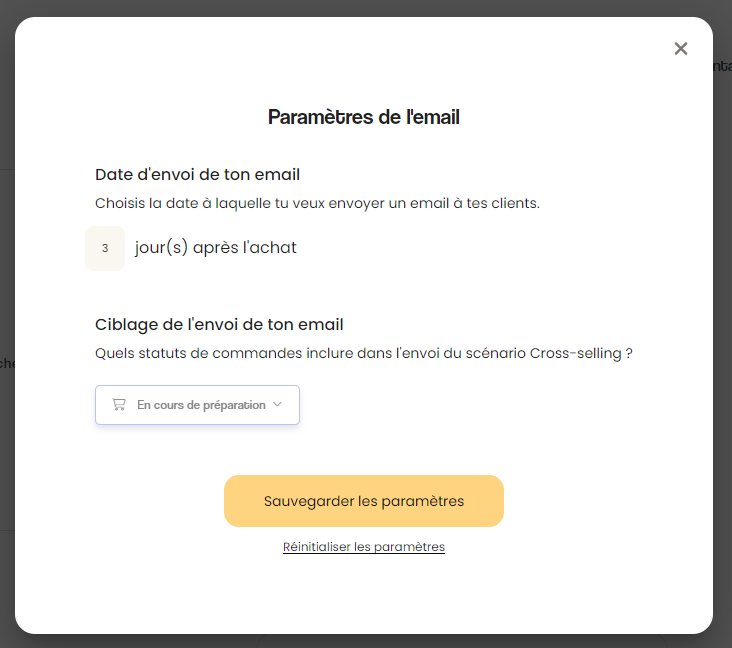Click the 'Paramètres de l'email' title

[x=364, y=117]
